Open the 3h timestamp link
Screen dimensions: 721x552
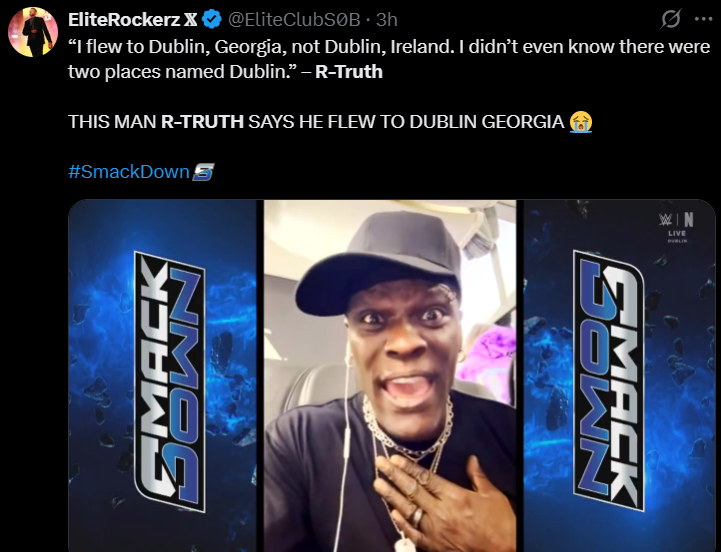[x=386, y=20]
